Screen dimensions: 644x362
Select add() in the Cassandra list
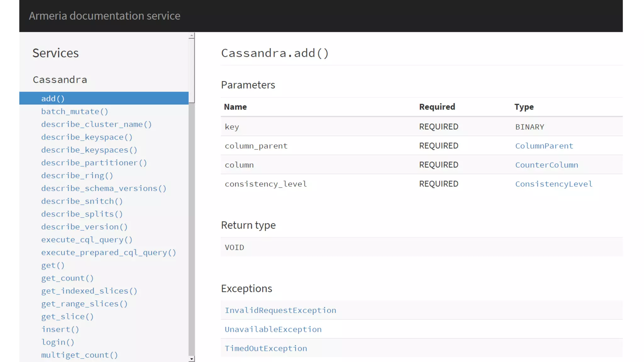tap(53, 99)
